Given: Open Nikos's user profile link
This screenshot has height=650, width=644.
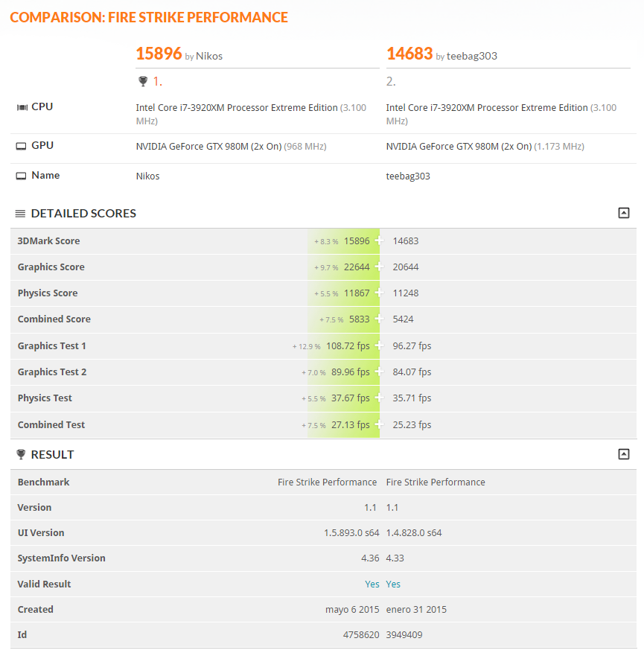Looking at the screenshot, I should point(209,56).
